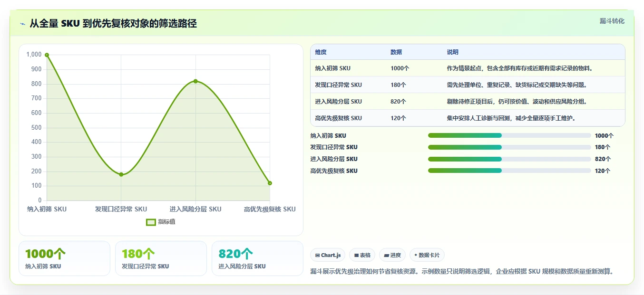Click the 120个 value in the table
This screenshot has width=644, height=295.
(399, 118)
